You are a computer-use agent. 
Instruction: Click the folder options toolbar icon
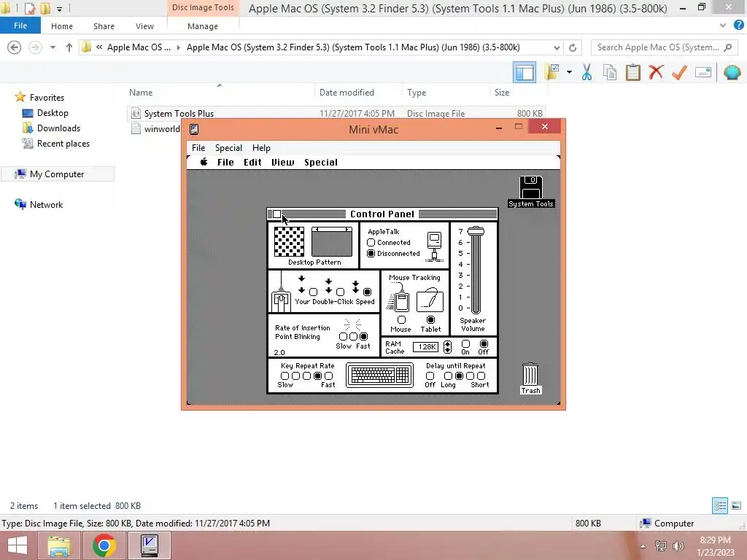pos(552,72)
